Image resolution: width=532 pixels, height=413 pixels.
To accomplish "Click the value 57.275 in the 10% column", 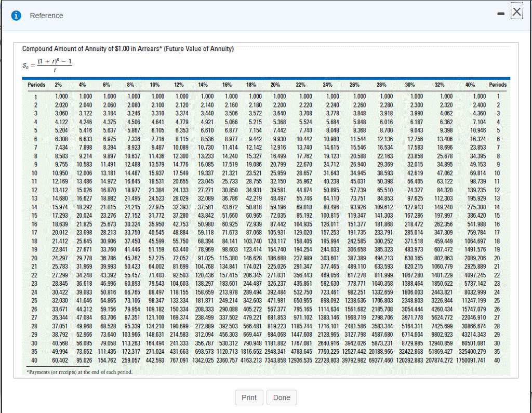I will coord(156,258).
